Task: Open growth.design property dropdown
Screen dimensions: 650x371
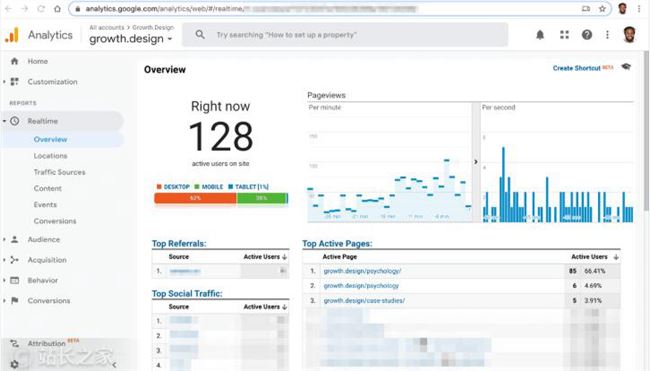Action: click(x=131, y=39)
